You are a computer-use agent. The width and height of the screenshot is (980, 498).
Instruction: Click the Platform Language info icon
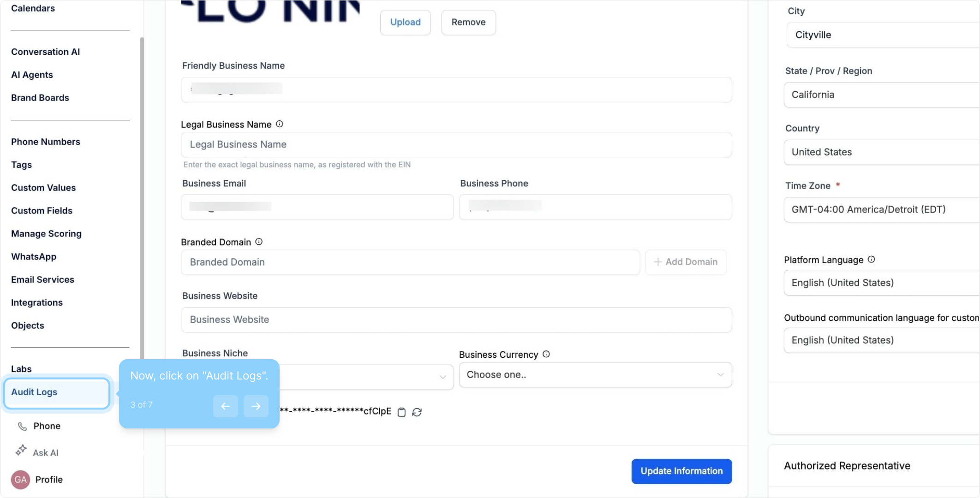(871, 260)
